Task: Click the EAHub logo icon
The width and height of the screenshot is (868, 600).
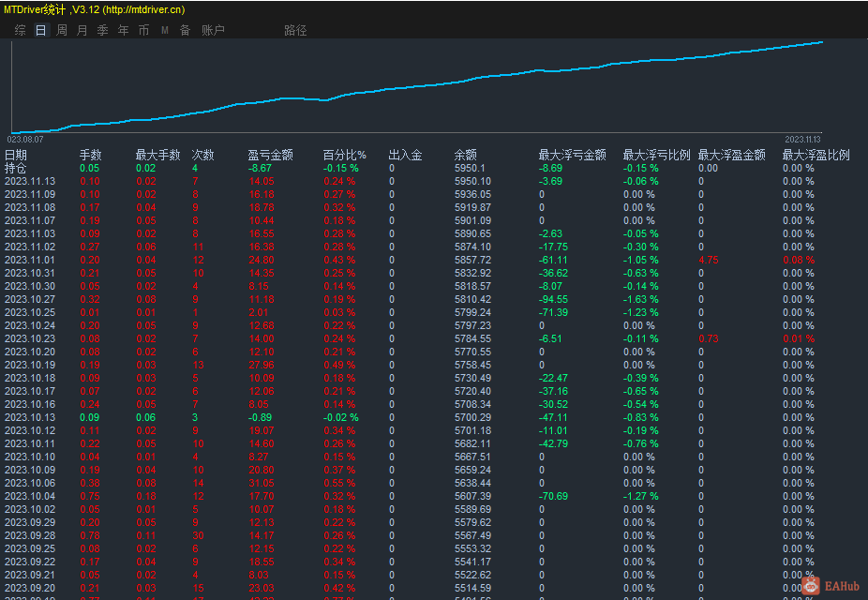Action: click(x=810, y=586)
